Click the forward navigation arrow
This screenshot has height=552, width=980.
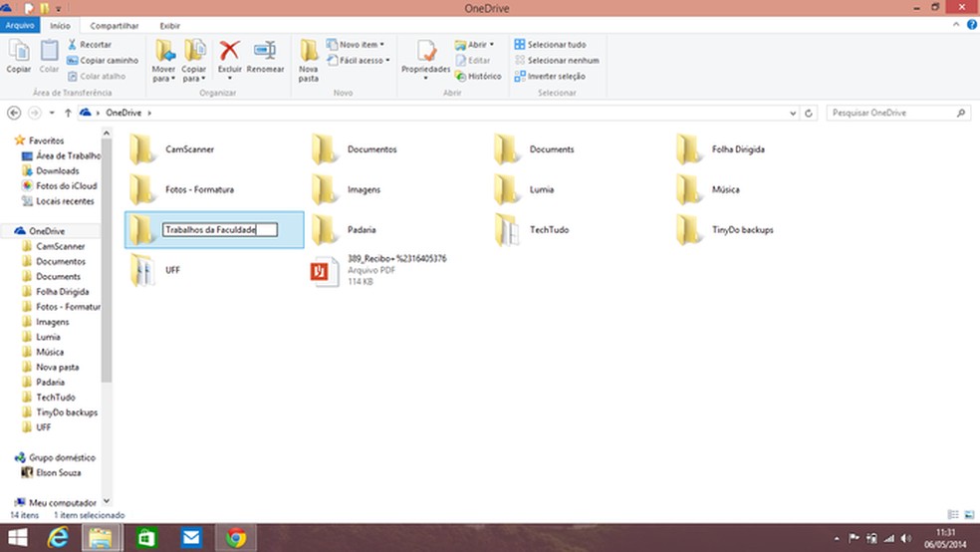35,113
